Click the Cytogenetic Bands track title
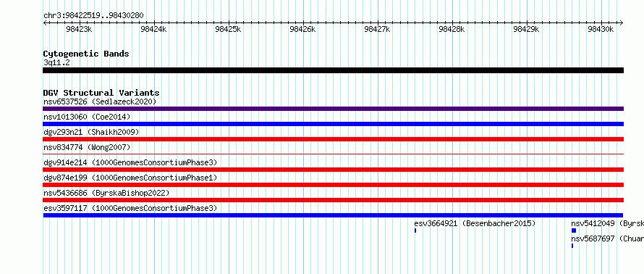 point(86,54)
